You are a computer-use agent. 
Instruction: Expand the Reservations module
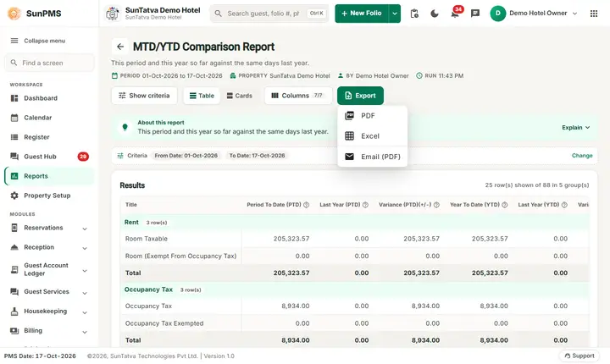[49, 228]
